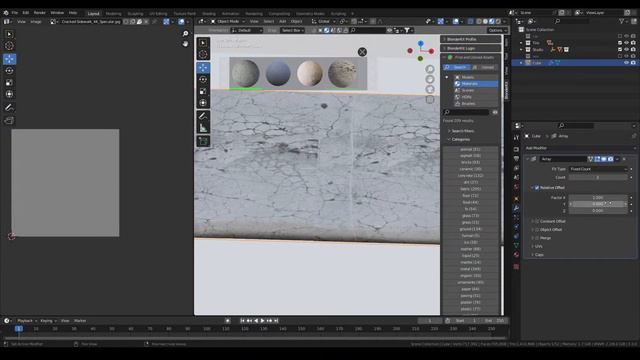
Task: Open the Global transform orientation dropdown
Action: pyautogui.click(x=324, y=21)
